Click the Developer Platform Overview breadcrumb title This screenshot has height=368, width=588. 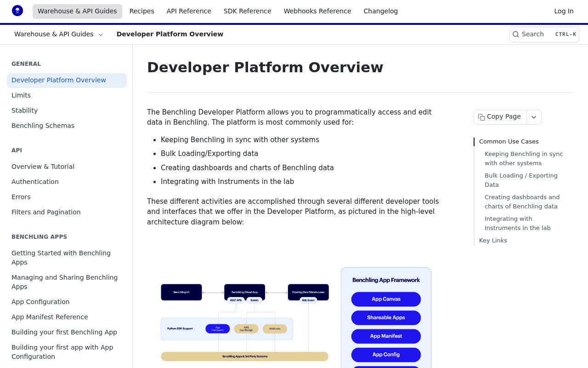click(x=170, y=34)
